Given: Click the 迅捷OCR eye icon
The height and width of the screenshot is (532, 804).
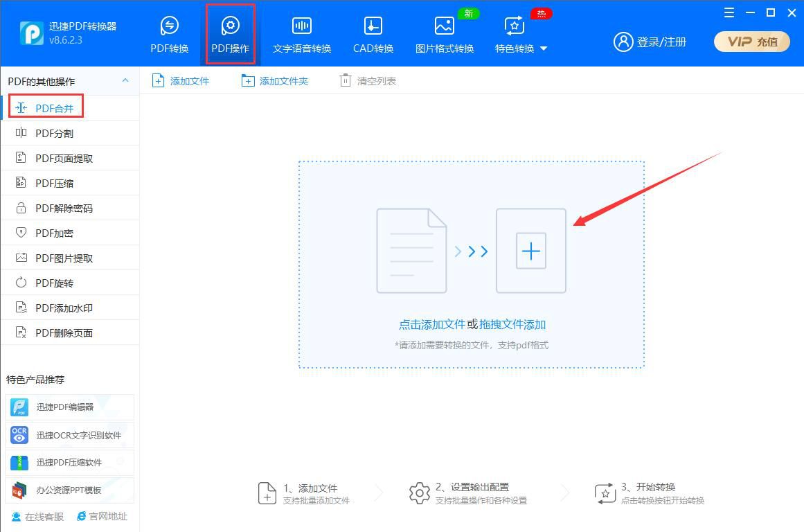Looking at the screenshot, I should (x=19, y=435).
